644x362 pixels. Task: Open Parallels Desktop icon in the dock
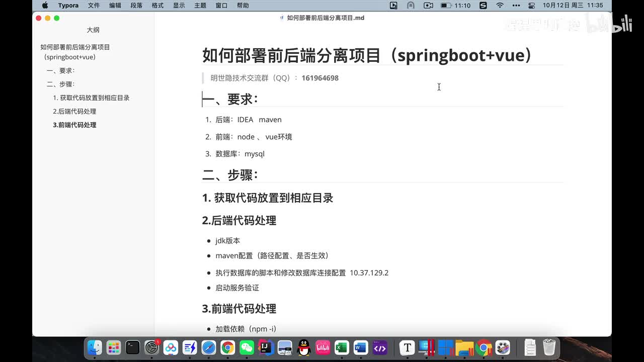coord(426,347)
